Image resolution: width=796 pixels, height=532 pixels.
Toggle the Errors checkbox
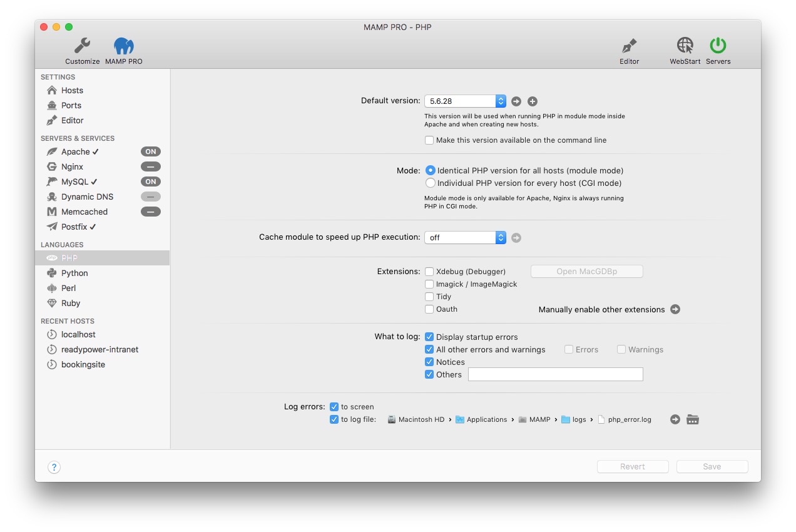click(x=569, y=349)
